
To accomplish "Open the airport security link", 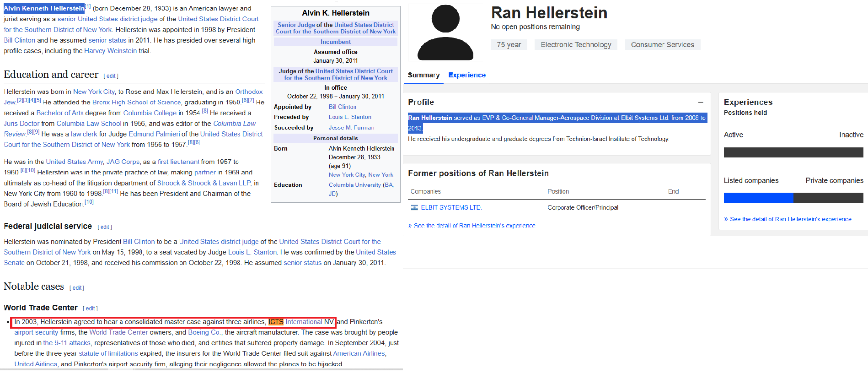I will click(36, 332).
